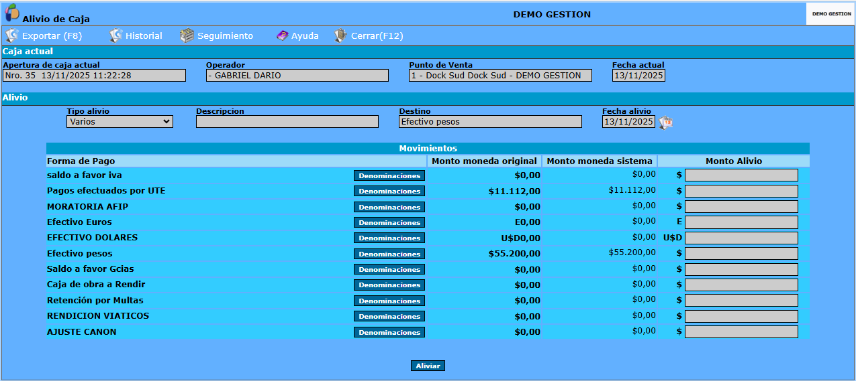The height and width of the screenshot is (381, 856).
Task: Click the Destino field showing Efectivo pesos
Action: (490, 122)
